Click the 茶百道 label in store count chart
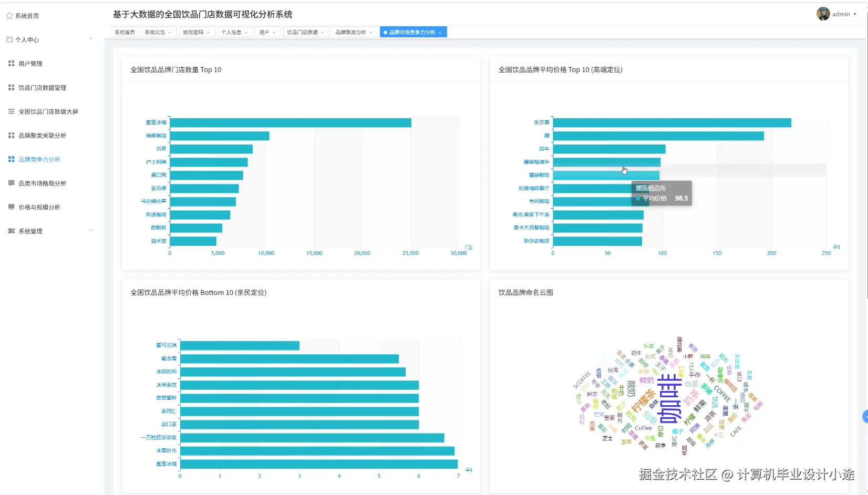868x495 pixels. click(159, 188)
